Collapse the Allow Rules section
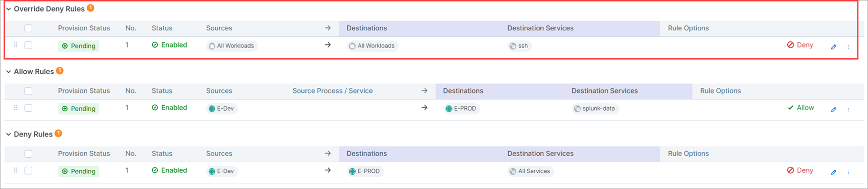 coord(9,72)
